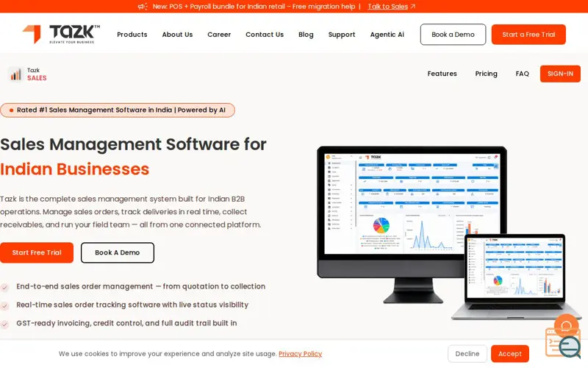This screenshot has height=368, width=588.
Task: Open Agentic Ai page
Action: 387,35
